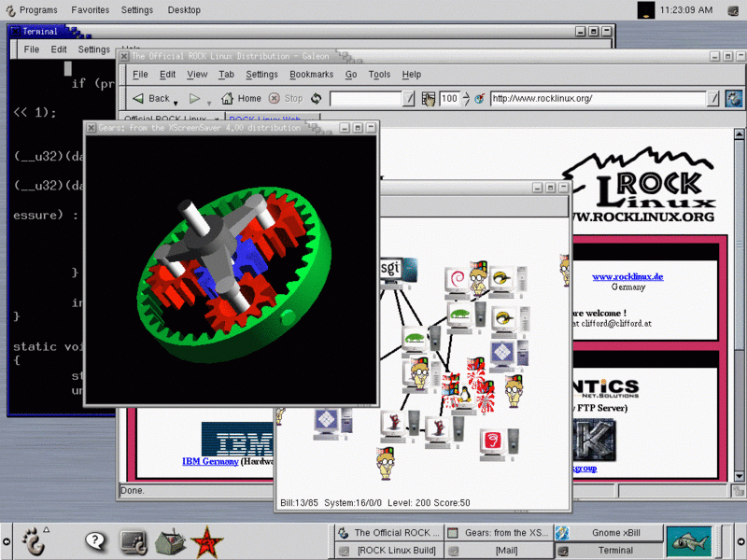The height and width of the screenshot is (560, 747).
Task: Open the Favorites menu in top panel
Action: point(90,10)
